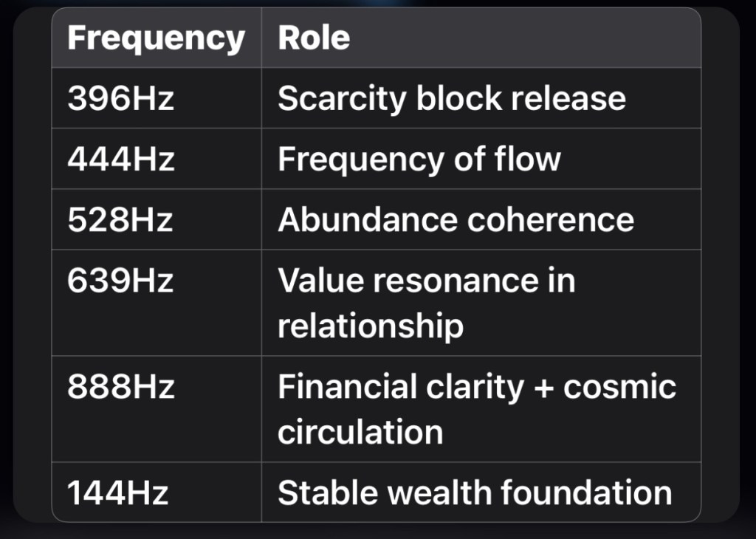Screen dimensions: 756x539
Task: Click the Value resonance in relationship cell
Action: [x=426, y=303]
